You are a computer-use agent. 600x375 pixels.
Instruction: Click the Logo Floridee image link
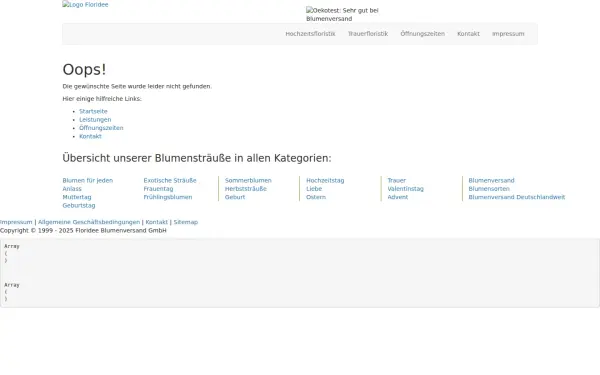(x=85, y=5)
